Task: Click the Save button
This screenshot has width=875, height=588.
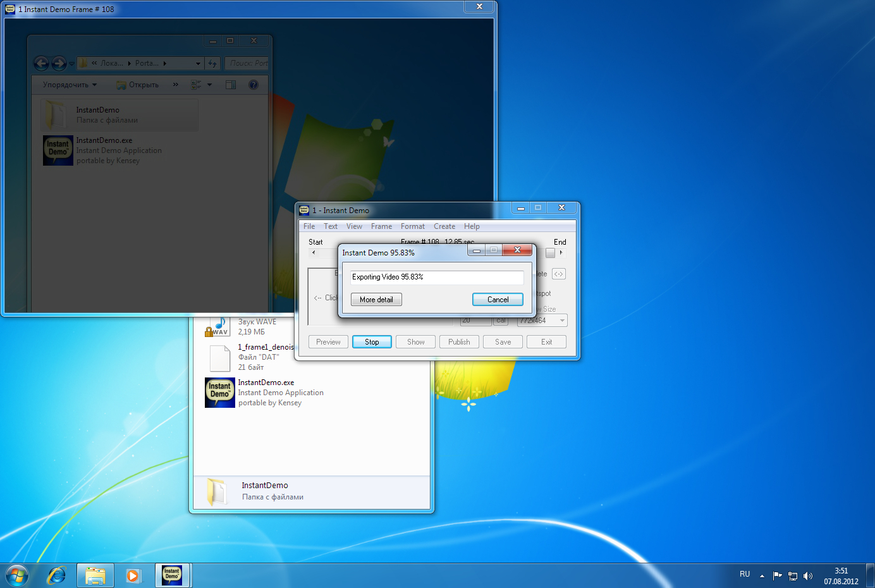Action: pos(503,342)
